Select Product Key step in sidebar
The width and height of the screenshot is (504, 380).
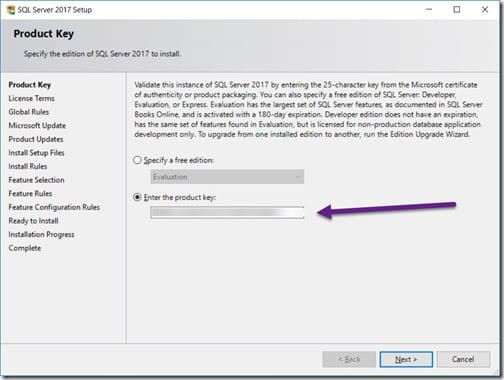(x=30, y=85)
